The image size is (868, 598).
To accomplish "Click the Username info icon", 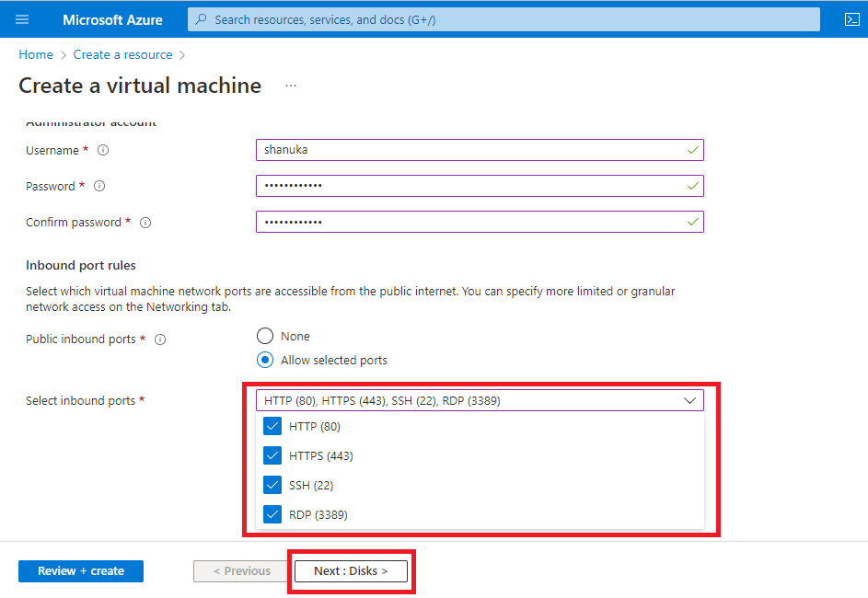I will 103,150.
